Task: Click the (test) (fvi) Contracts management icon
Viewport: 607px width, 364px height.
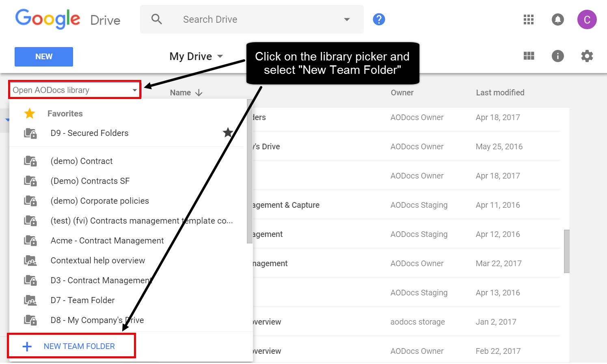Action: pos(30,221)
